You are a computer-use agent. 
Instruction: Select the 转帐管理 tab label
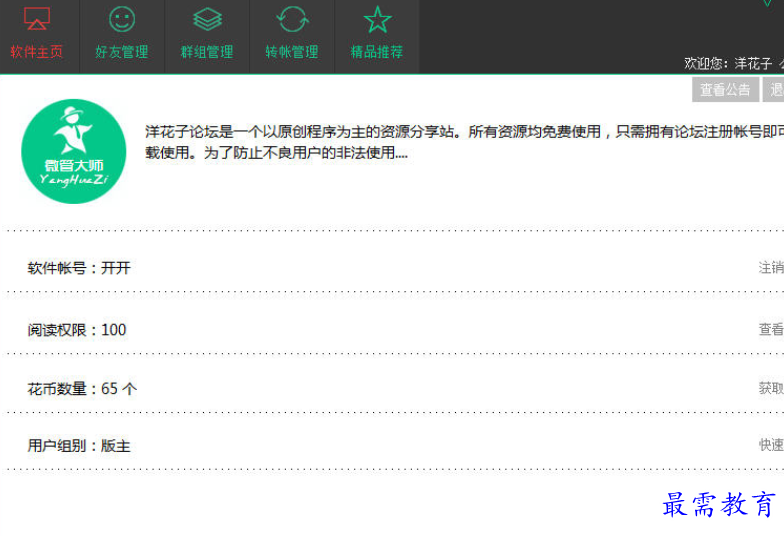(x=292, y=52)
